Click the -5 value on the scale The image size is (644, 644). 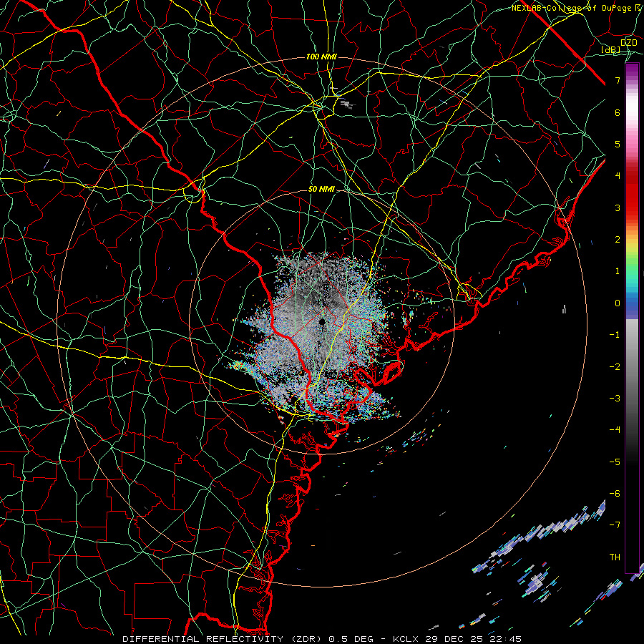tap(615, 462)
